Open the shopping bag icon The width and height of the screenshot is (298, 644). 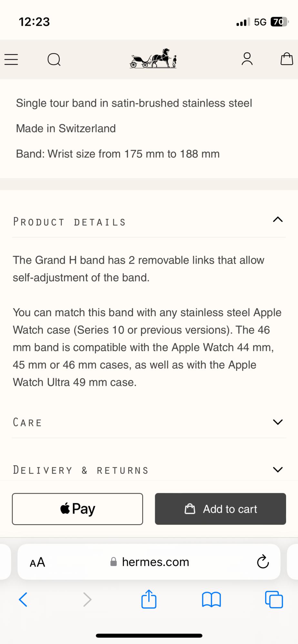(x=286, y=59)
